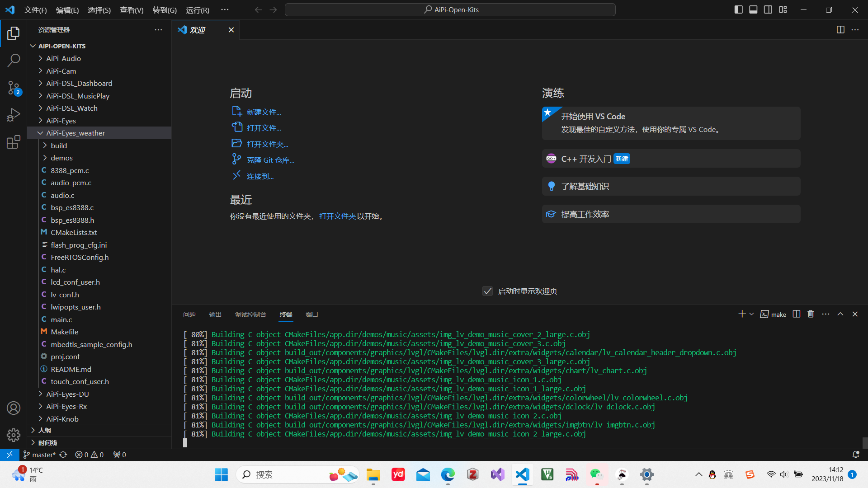Open notifications bell in status bar

pos(855,455)
